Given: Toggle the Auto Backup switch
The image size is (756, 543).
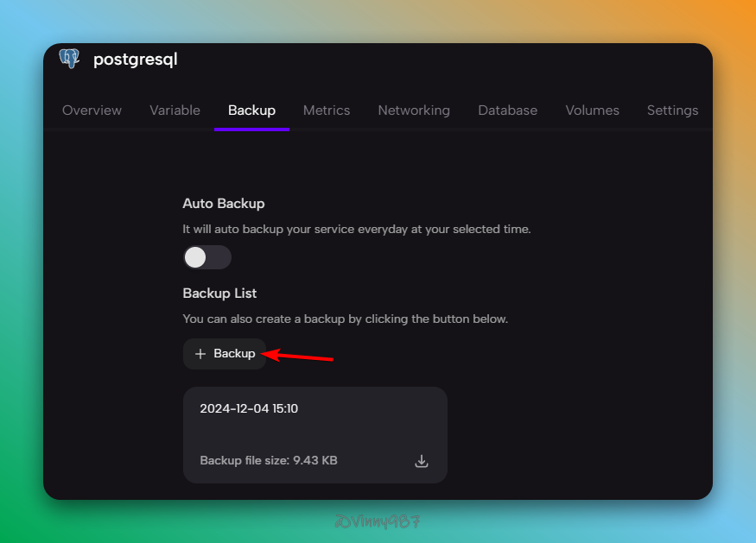Looking at the screenshot, I should pyautogui.click(x=207, y=257).
